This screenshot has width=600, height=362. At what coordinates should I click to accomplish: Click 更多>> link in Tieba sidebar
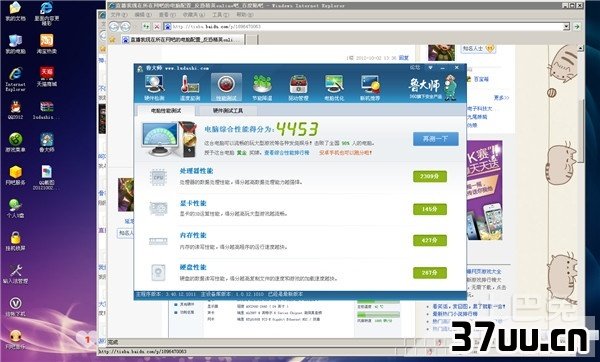(501, 98)
